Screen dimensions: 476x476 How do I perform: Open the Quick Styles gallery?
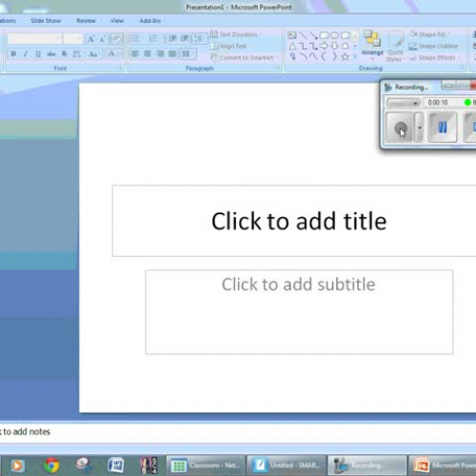[x=395, y=46]
